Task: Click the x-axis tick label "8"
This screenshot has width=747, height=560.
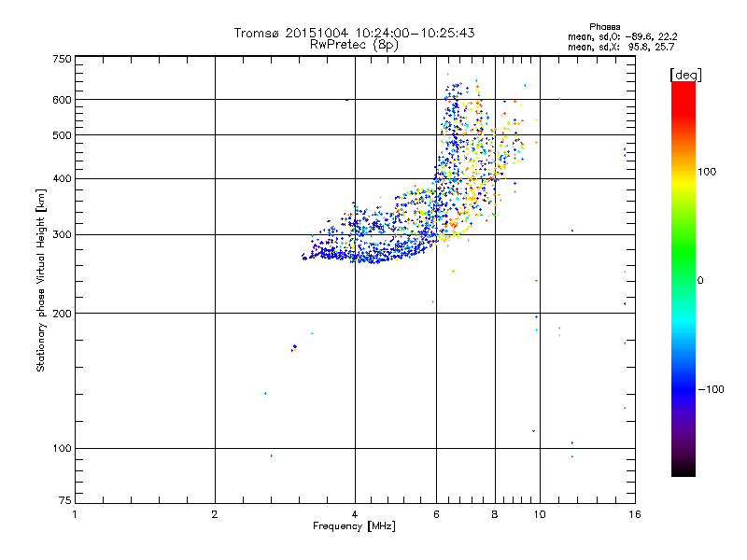Action: point(495,514)
